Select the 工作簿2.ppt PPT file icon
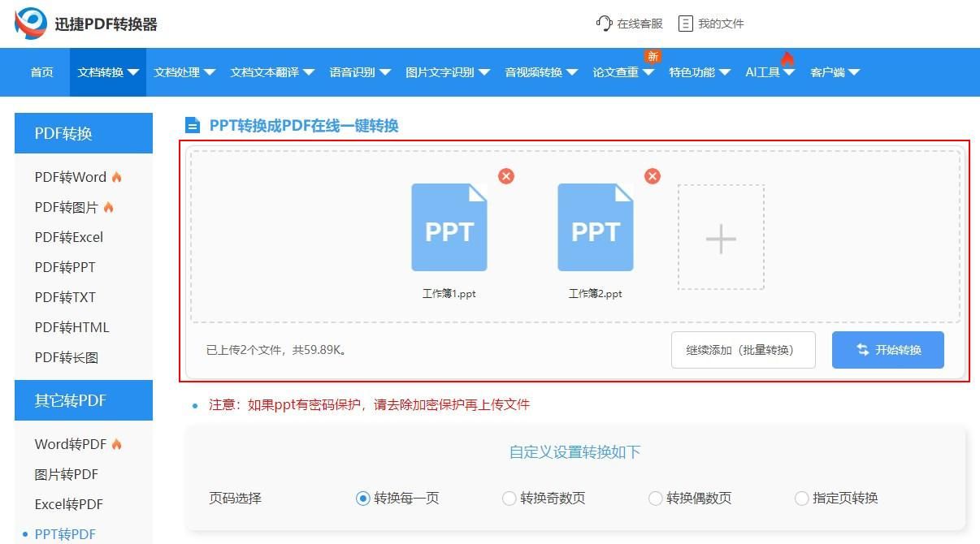 point(596,227)
